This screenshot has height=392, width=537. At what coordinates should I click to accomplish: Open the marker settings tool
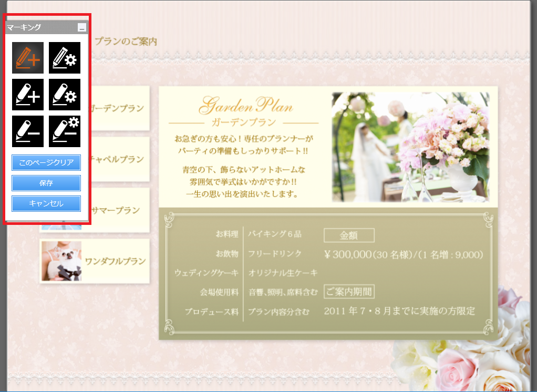[65, 95]
